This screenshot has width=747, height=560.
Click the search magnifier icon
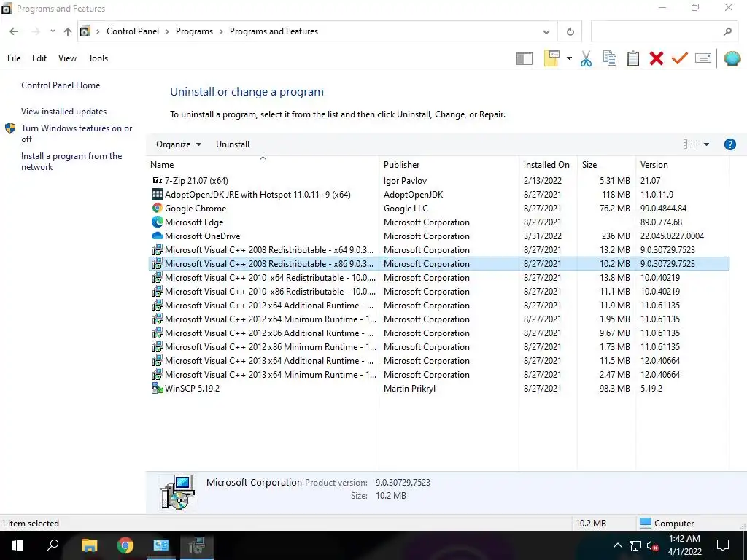click(x=727, y=32)
